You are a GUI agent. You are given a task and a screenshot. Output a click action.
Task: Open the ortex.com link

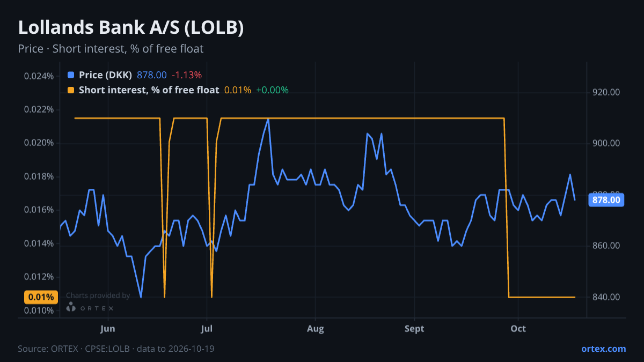coord(603,349)
